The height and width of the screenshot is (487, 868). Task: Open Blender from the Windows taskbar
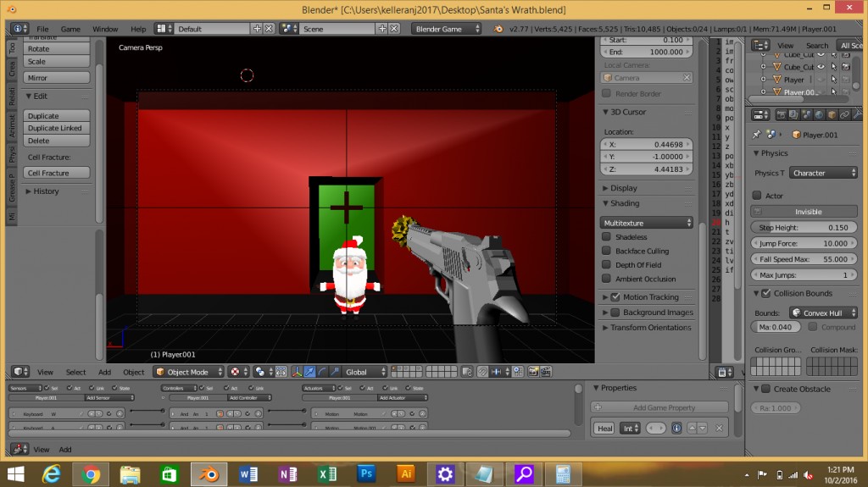209,474
